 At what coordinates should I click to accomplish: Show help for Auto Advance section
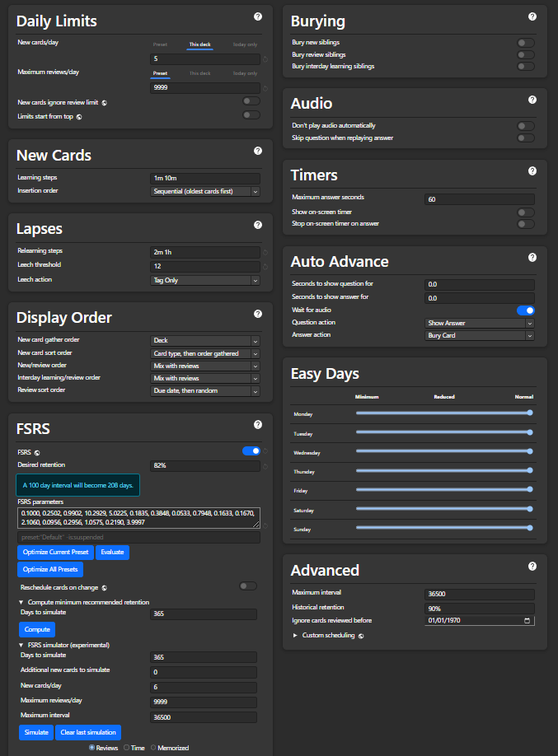[532, 257]
